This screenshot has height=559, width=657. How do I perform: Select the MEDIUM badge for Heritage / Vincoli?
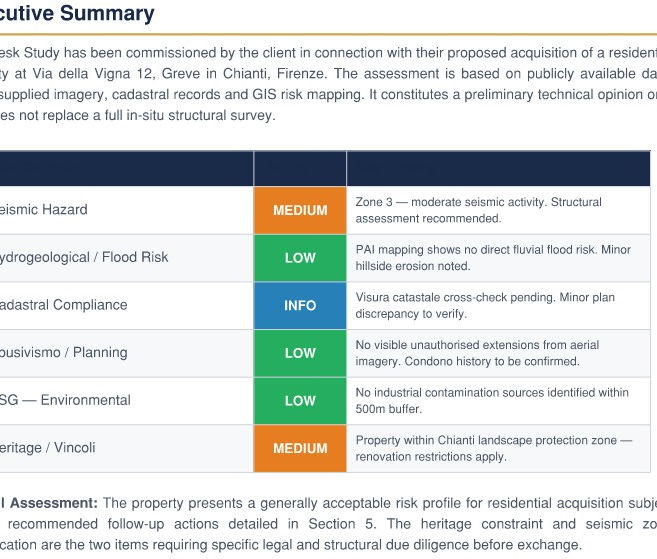[300, 448]
